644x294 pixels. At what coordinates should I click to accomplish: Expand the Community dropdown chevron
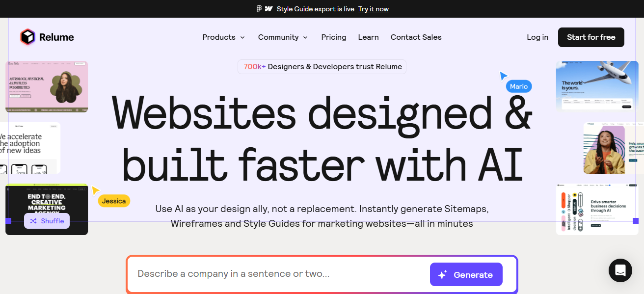305,37
